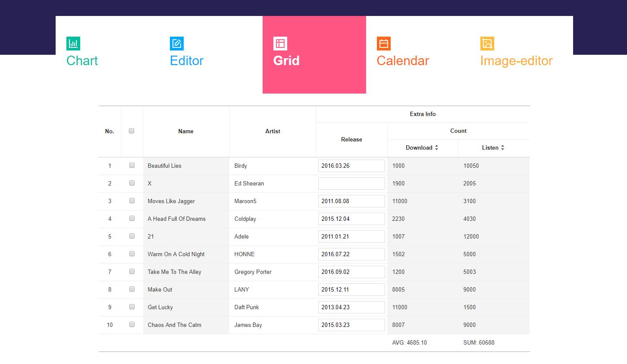Focus the 2015.12.04 release date input
Image resolution: width=627 pixels, height=364 pixels.
tap(351, 219)
